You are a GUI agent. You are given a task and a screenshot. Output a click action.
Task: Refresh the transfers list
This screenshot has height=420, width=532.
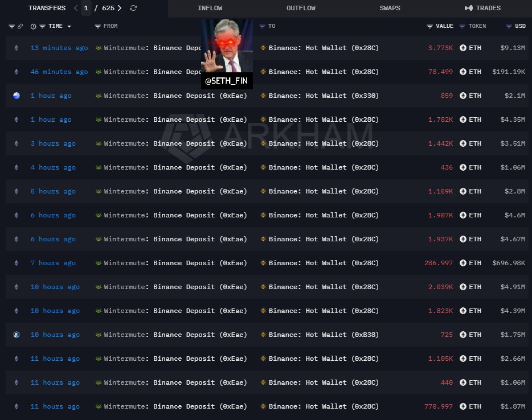click(133, 8)
